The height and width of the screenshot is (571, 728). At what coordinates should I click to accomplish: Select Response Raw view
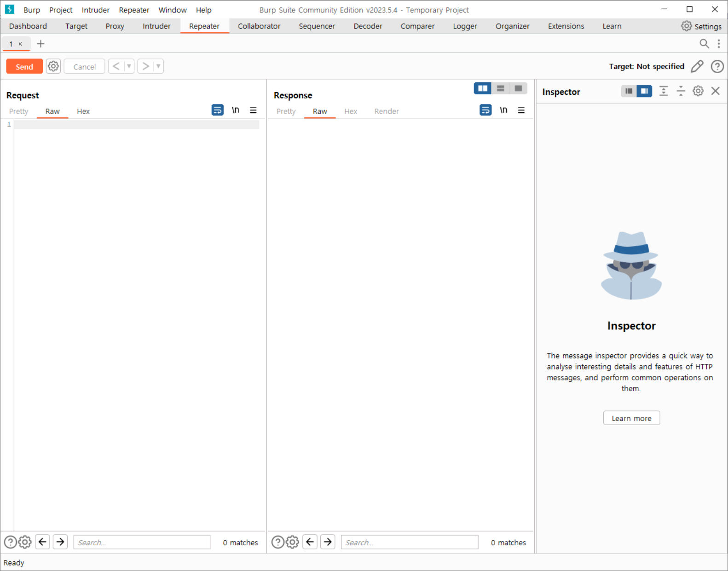click(320, 111)
